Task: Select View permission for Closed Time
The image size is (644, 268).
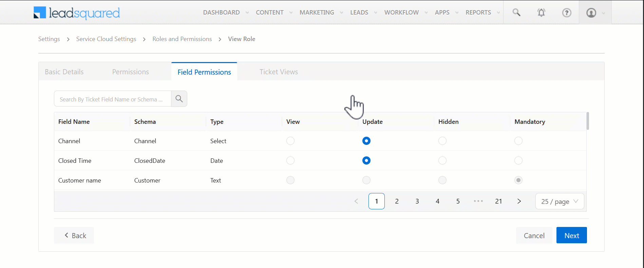Action: pyautogui.click(x=290, y=160)
